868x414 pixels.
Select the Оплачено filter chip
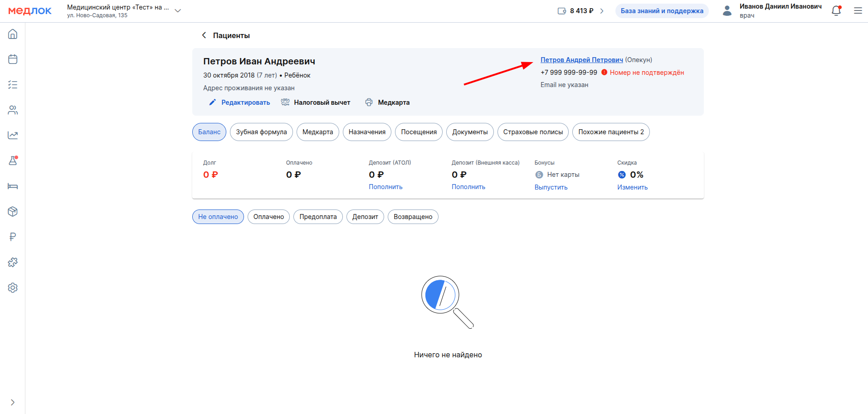268,217
